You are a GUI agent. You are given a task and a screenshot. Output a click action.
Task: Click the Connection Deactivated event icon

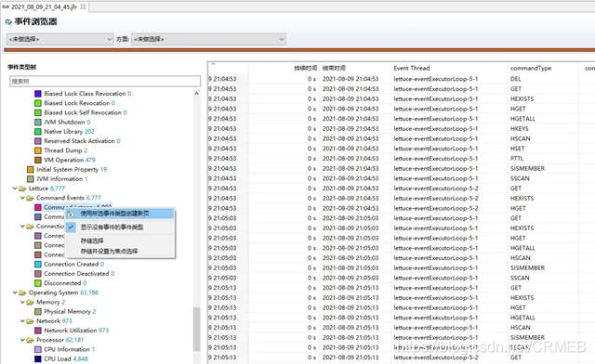tap(38, 273)
